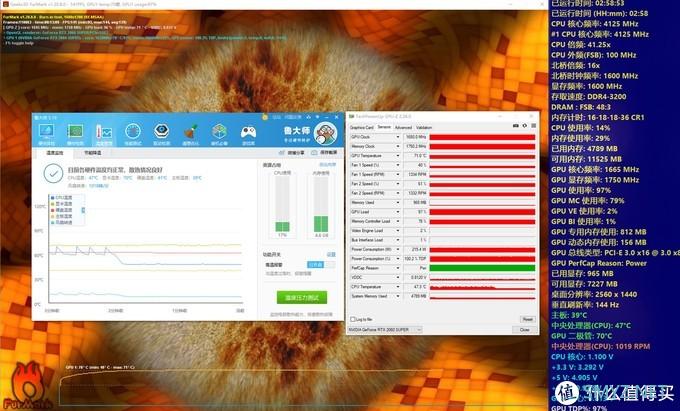Expand the Memory Used sensor dropdown
The width and height of the screenshot is (680, 411).
(398, 202)
